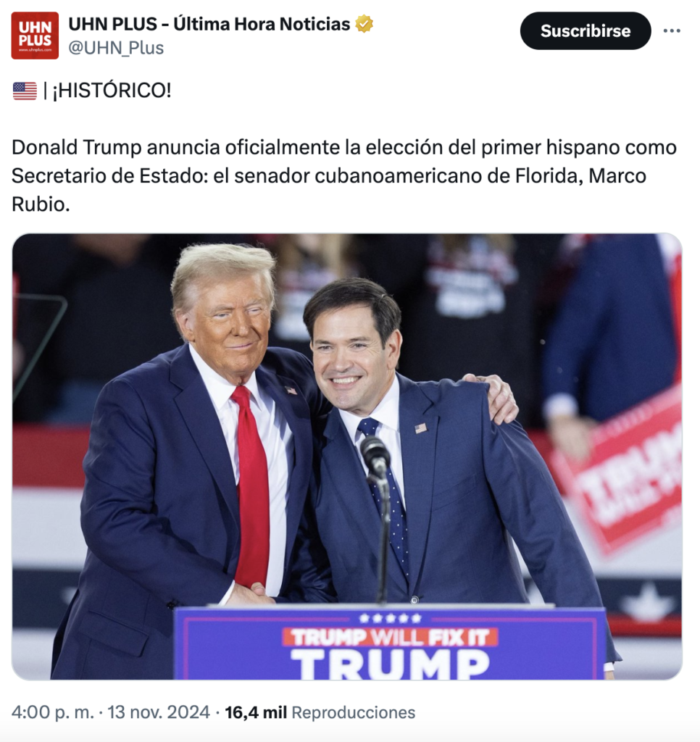This screenshot has height=742, width=700.
Task: Click the gold verified badge icon
Action: [x=364, y=24]
